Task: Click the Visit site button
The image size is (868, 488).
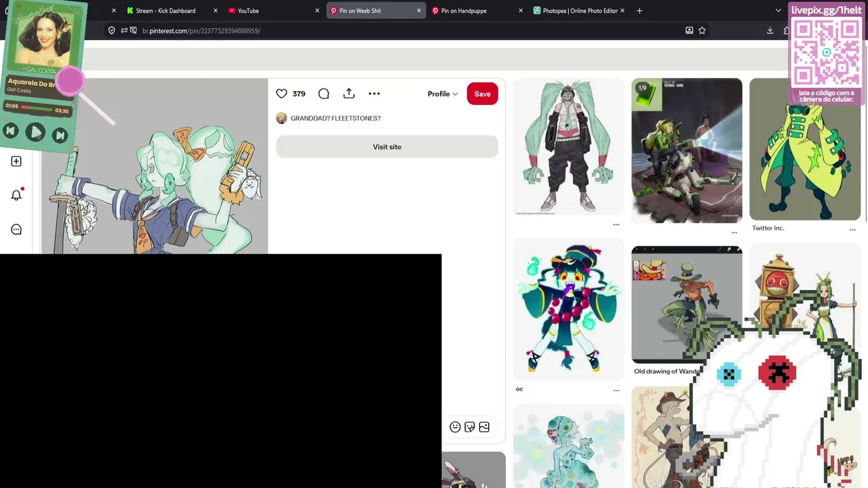Action: [x=387, y=146]
